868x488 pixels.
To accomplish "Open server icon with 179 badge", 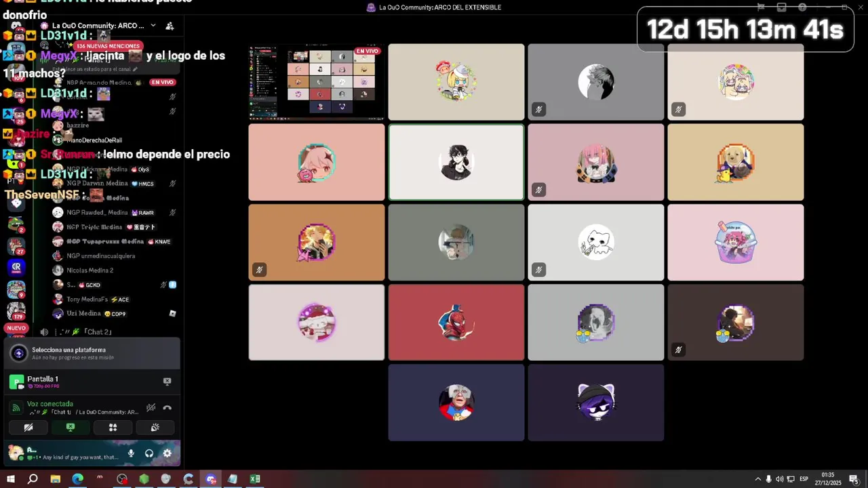I will [16, 310].
